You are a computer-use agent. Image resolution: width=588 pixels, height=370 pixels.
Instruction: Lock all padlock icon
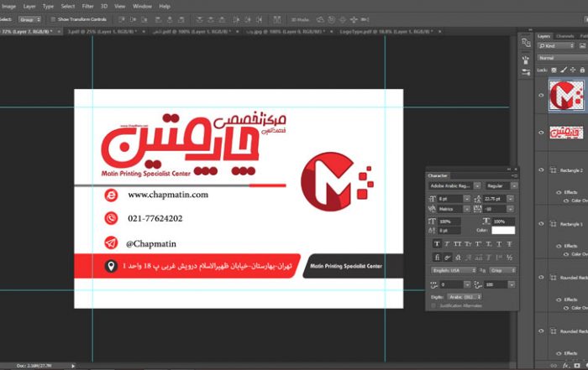pos(582,70)
